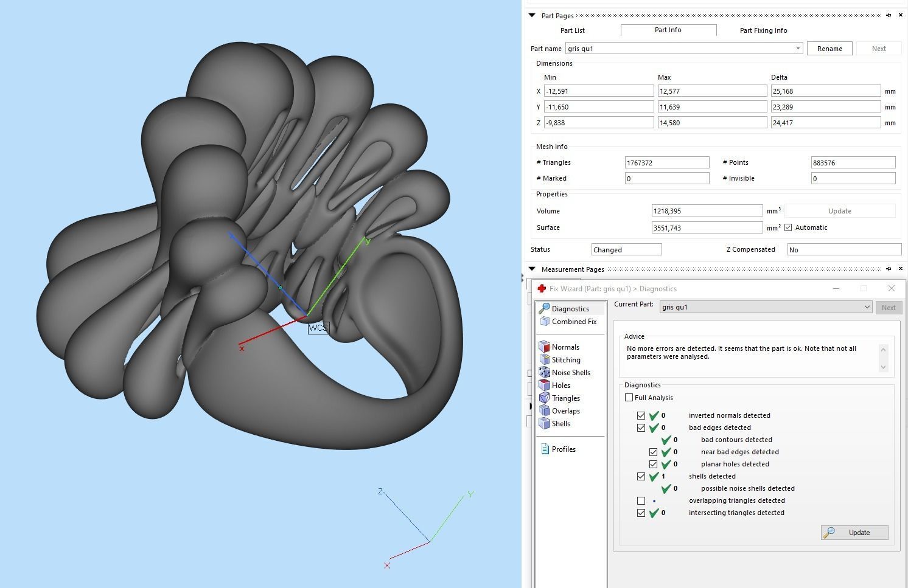Enable the Full Analysis checkbox

tap(629, 398)
